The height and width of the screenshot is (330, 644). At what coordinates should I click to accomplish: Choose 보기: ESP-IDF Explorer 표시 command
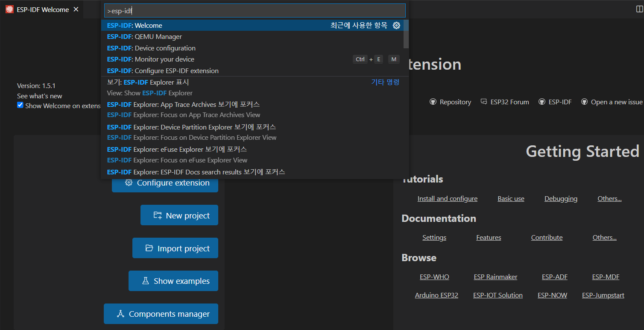[x=252, y=88]
